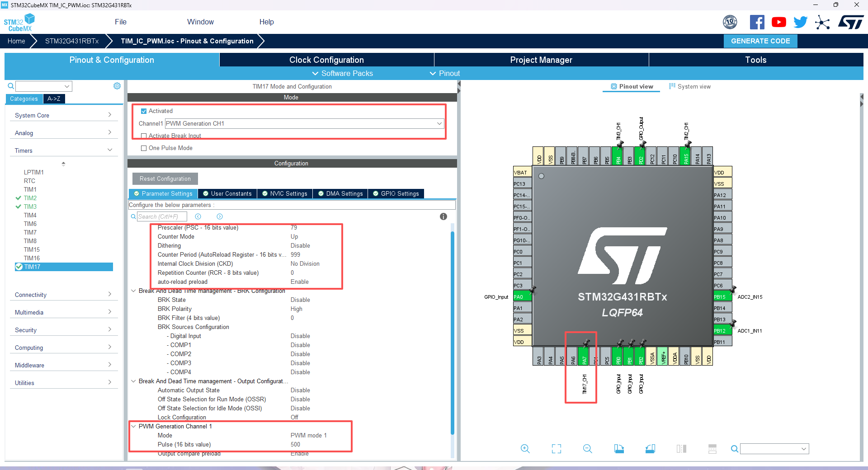Toggle the split view icon
The width and height of the screenshot is (868, 470).
pyautogui.click(x=681, y=449)
